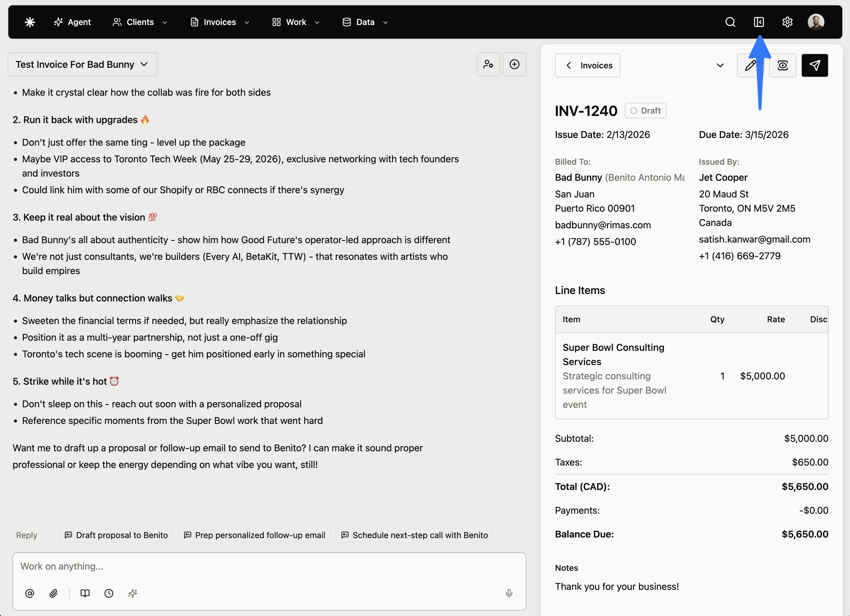Select the Draft proposal to Benito suggestion

[116, 535]
